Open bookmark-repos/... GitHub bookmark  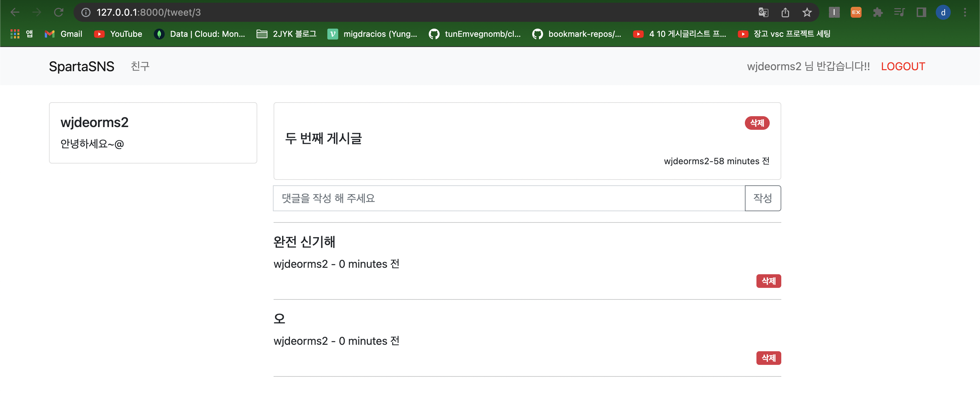[577, 34]
